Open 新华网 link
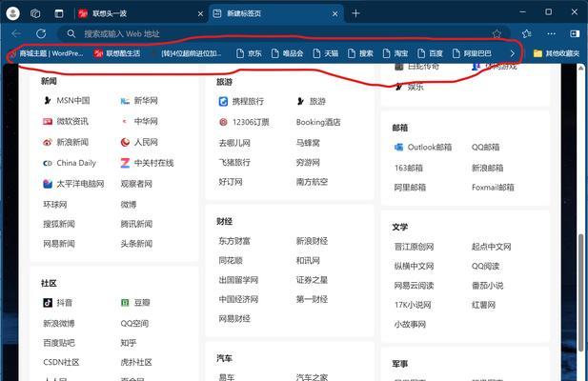The width and height of the screenshot is (588, 381). [x=139, y=100]
